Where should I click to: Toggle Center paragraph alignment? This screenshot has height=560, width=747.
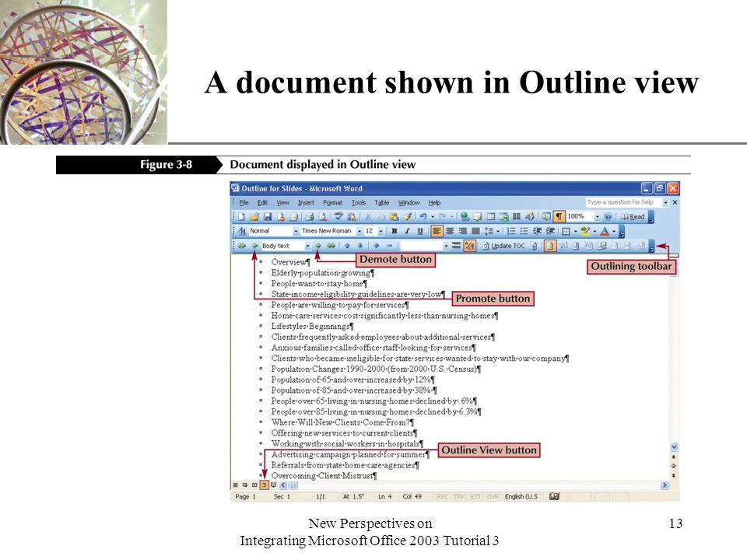(449, 232)
